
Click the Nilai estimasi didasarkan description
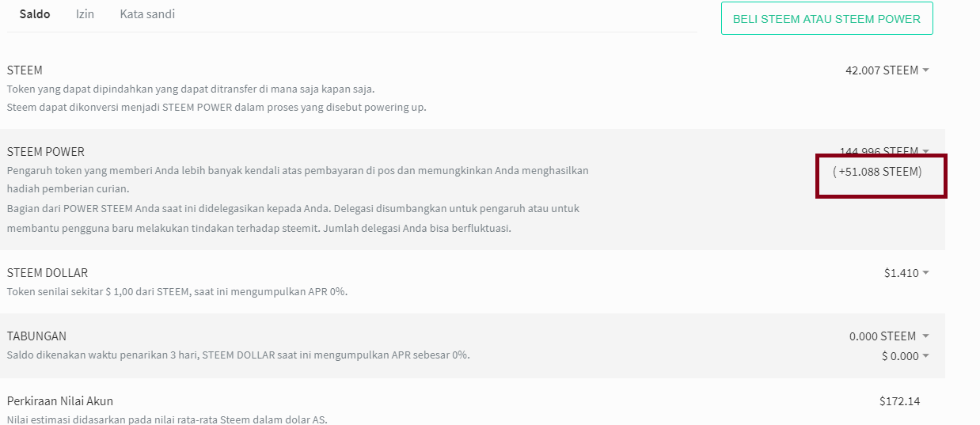(167, 419)
